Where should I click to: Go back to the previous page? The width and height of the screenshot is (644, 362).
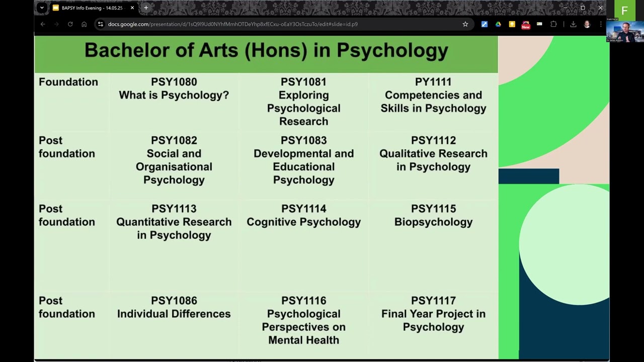tap(43, 24)
